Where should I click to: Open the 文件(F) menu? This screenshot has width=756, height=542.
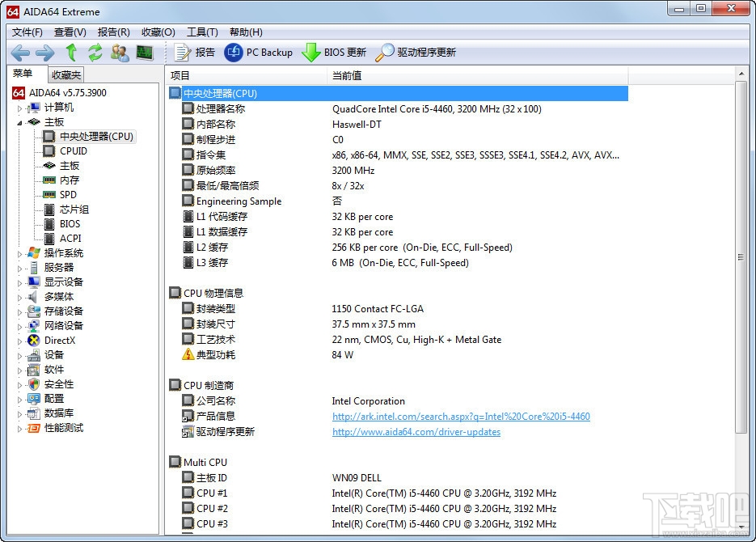click(x=27, y=32)
